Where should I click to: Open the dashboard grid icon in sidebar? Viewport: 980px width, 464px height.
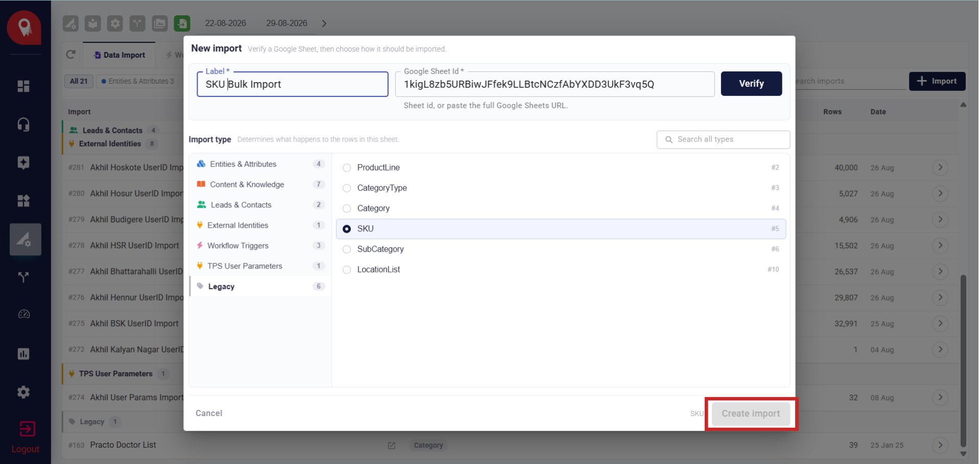23,86
